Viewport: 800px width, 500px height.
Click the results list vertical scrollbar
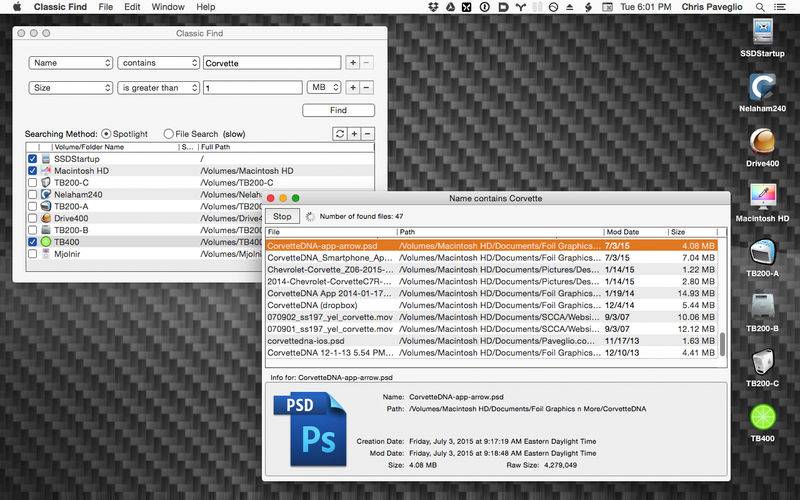point(722,344)
